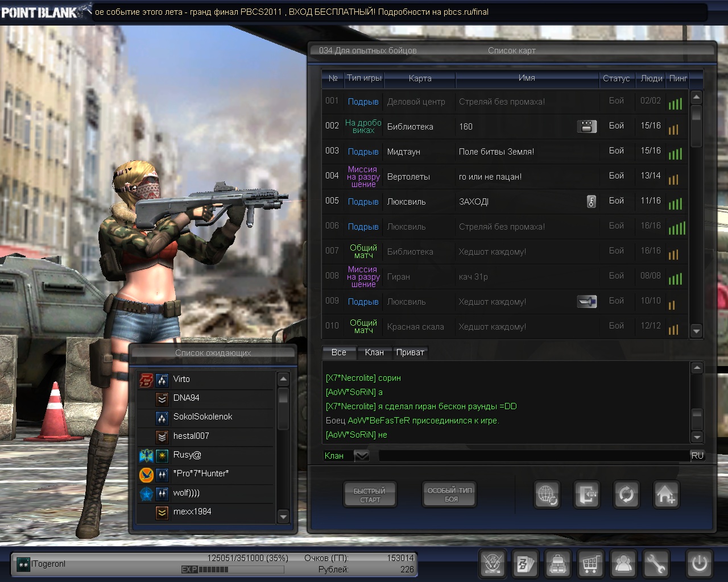Select player Virto in waiting list

(206, 380)
